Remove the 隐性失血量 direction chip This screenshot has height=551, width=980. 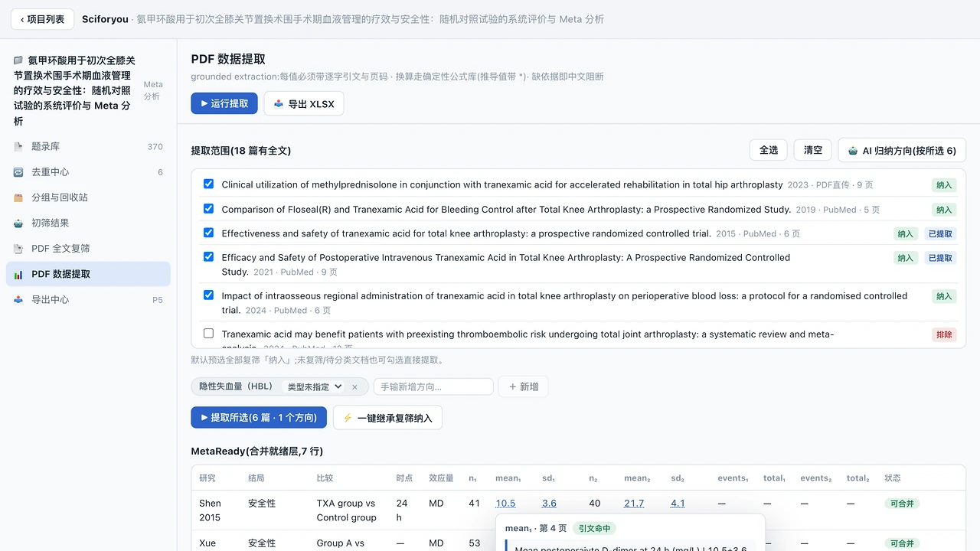pos(354,387)
